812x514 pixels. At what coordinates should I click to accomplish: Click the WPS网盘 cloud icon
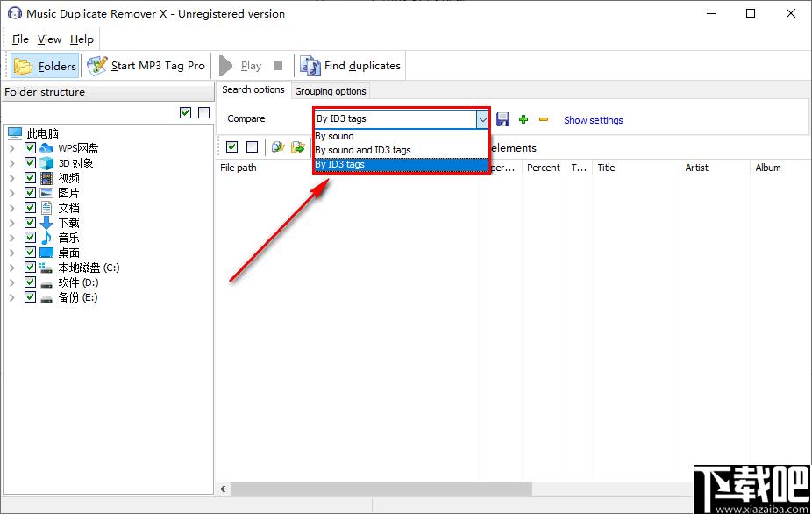click(x=46, y=148)
